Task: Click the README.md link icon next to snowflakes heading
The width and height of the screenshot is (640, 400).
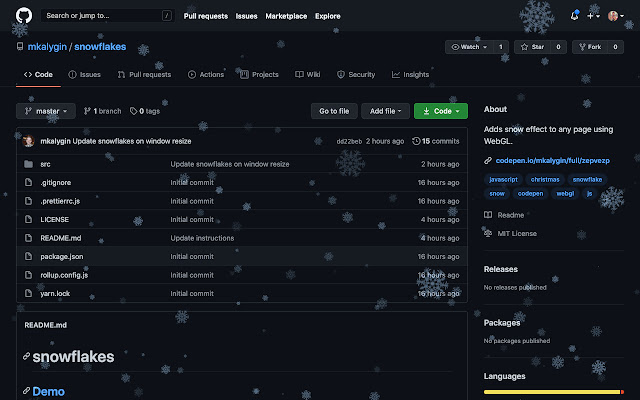Action: [x=26, y=357]
